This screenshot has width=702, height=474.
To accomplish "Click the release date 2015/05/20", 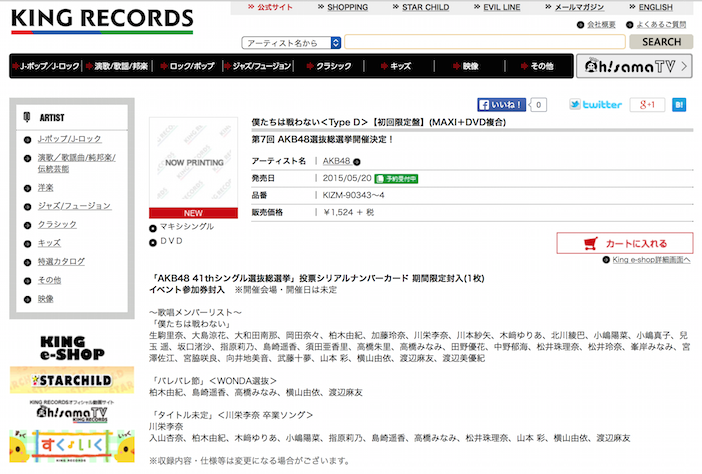I will click(x=347, y=178).
